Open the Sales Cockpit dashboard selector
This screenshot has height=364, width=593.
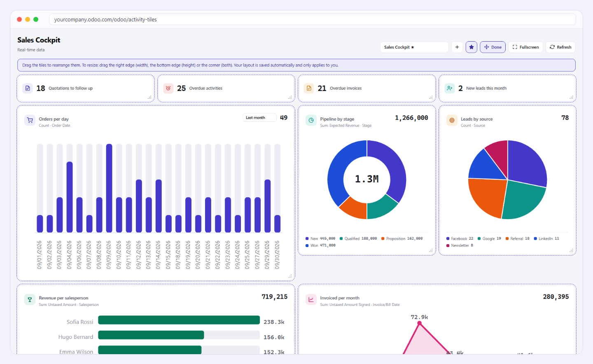tap(414, 47)
